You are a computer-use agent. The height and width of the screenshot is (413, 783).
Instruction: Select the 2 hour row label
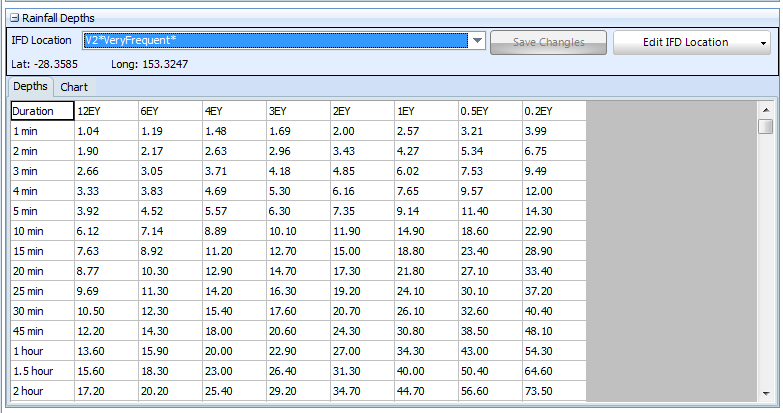click(x=42, y=391)
